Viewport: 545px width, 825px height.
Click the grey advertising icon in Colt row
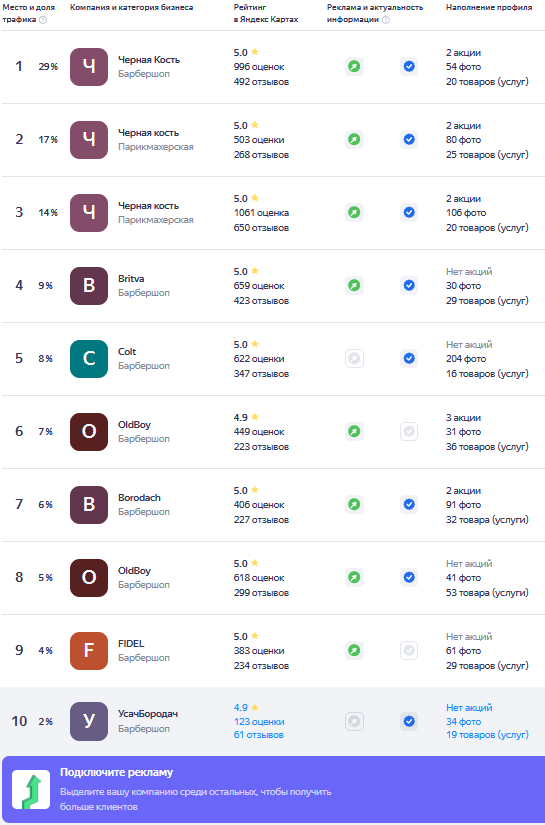[x=355, y=359]
